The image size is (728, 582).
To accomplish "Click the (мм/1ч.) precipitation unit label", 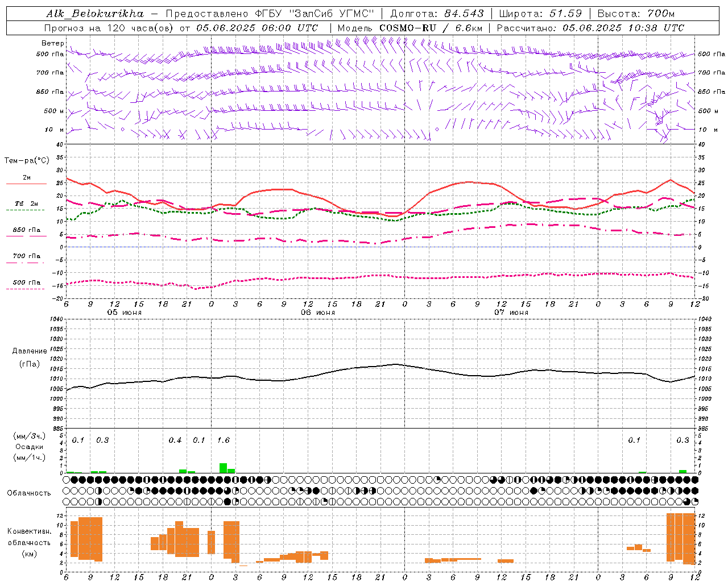I will (x=29, y=458).
